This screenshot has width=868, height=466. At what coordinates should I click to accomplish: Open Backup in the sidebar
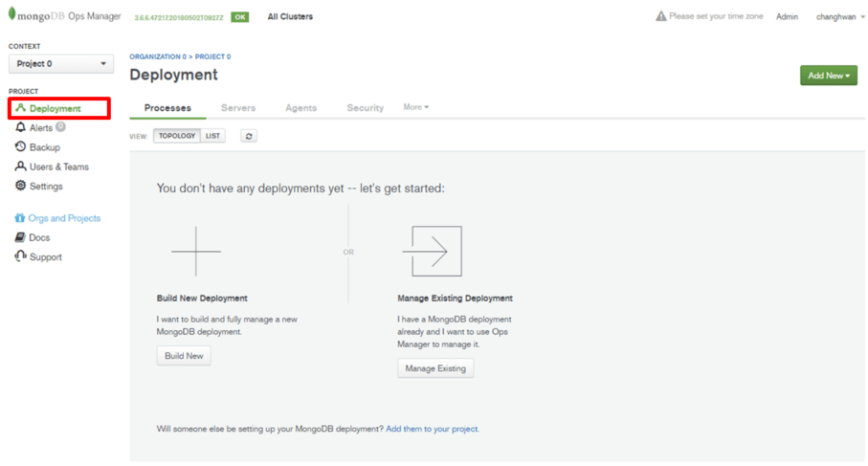coord(45,147)
